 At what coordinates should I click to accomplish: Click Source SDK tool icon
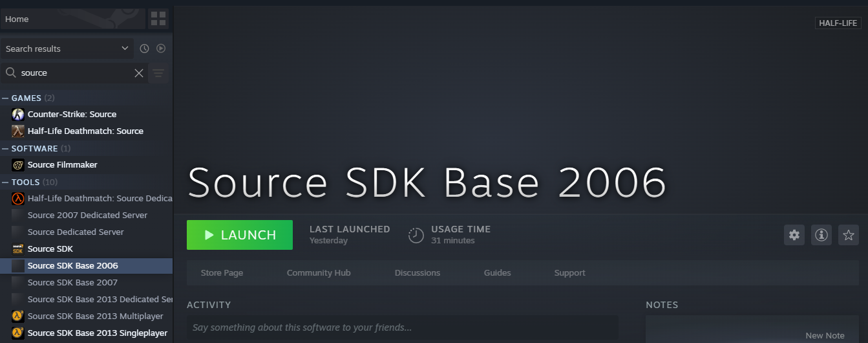(x=18, y=249)
